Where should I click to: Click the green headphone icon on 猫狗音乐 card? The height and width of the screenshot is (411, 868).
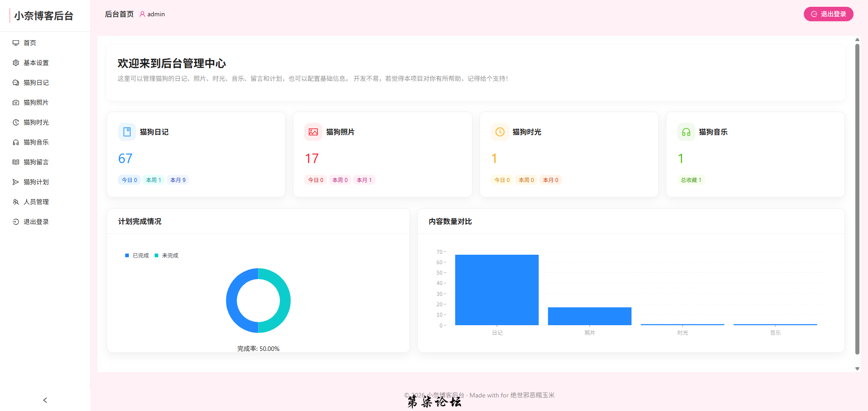click(x=686, y=132)
